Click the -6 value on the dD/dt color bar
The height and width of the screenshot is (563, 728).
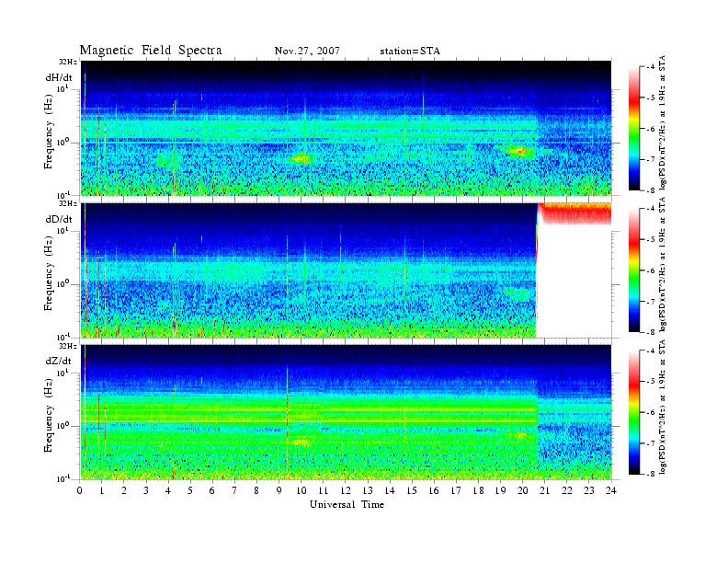coord(652,270)
